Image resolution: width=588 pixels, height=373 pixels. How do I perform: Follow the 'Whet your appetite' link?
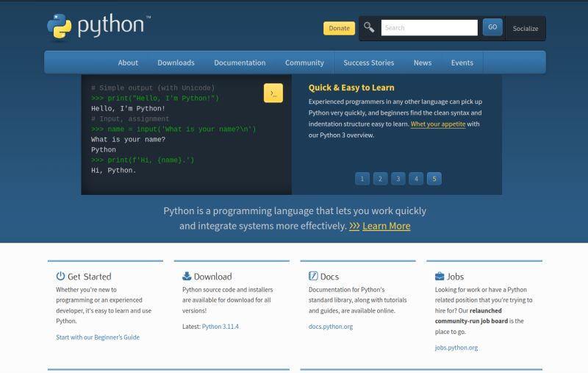tap(438, 124)
